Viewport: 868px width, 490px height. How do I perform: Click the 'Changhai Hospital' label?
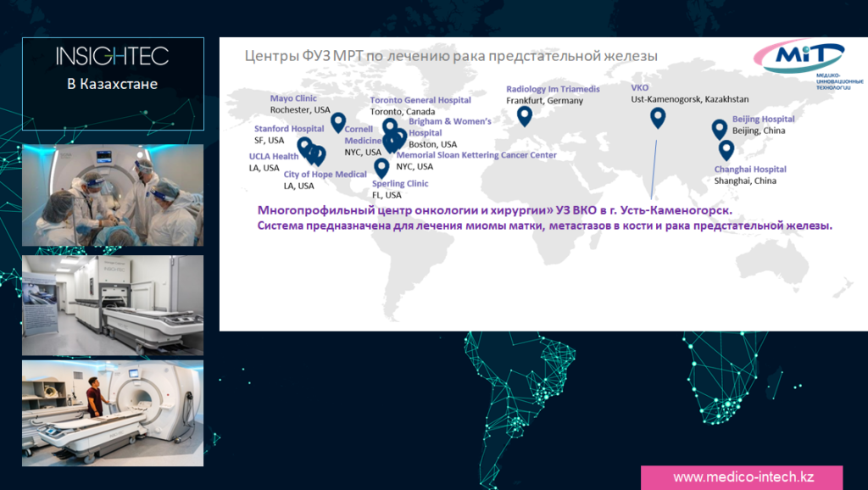750,169
